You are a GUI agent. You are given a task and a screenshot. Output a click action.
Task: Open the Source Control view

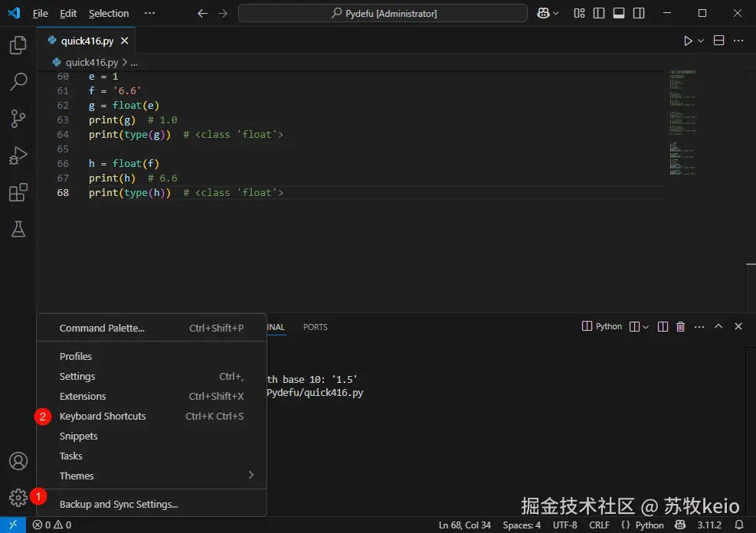pos(18,119)
